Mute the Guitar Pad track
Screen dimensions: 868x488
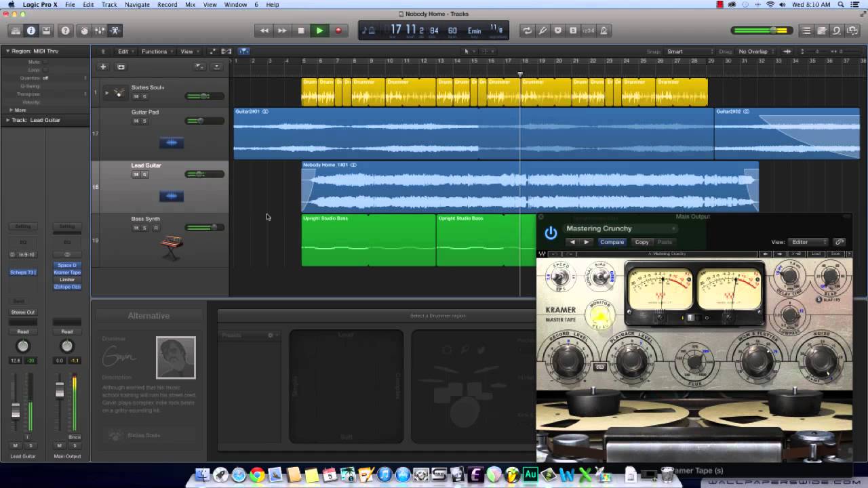pos(136,121)
